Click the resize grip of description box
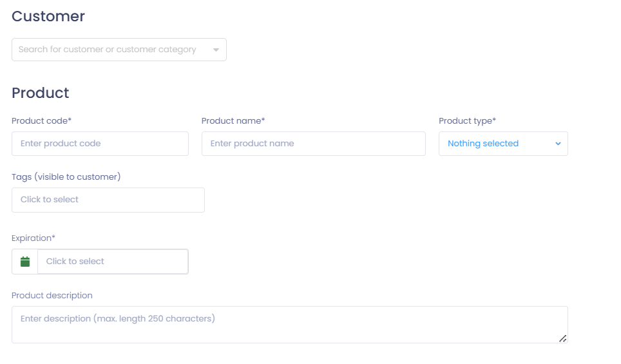 pyautogui.click(x=563, y=338)
